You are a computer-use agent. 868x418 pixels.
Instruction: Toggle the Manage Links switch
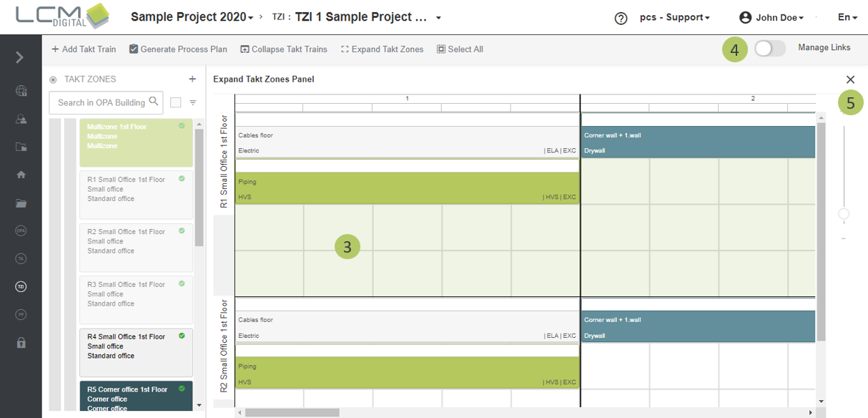(769, 49)
